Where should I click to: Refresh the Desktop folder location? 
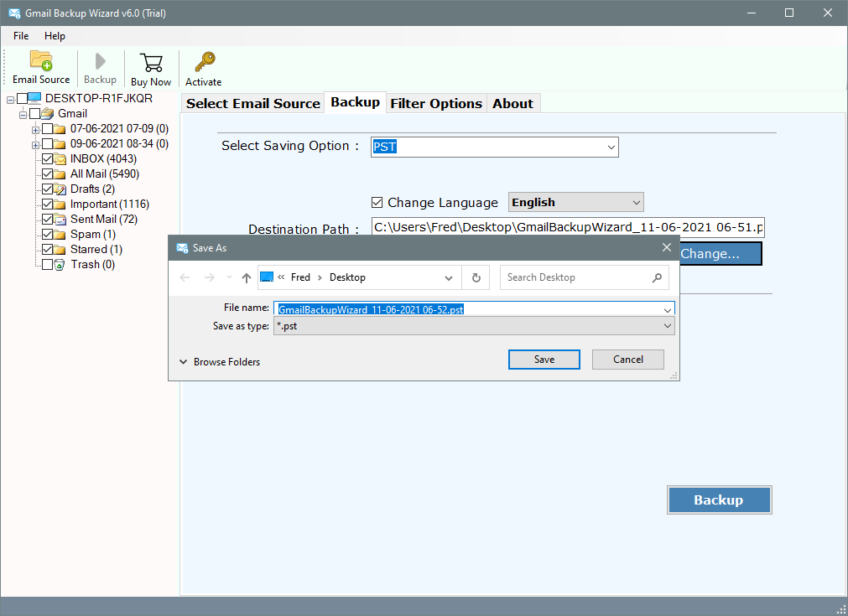coord(476,277)
